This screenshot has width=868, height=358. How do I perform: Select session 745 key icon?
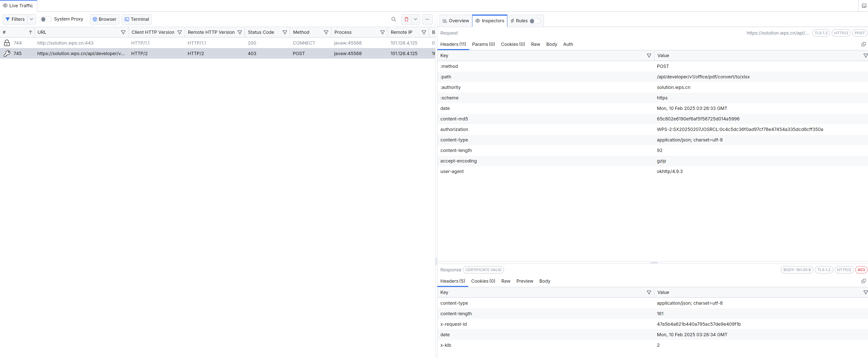click(x=7, y=53)
